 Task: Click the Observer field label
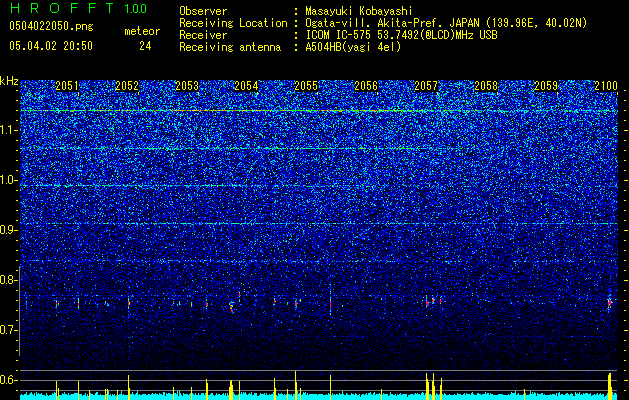tap(203, 11)
